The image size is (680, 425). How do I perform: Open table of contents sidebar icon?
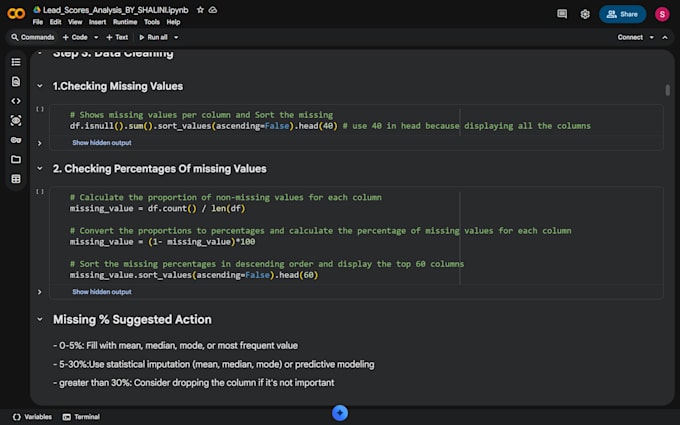click(16, 62)
